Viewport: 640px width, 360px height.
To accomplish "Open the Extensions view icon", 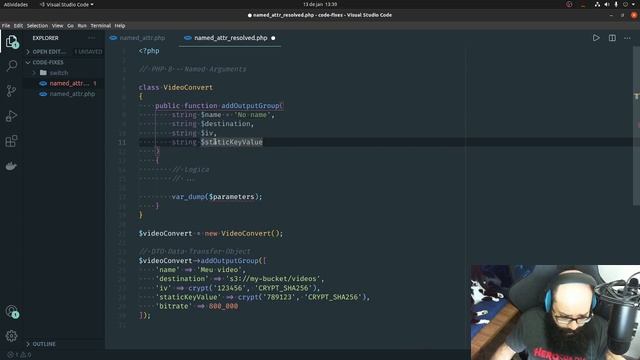I will 11,141.
